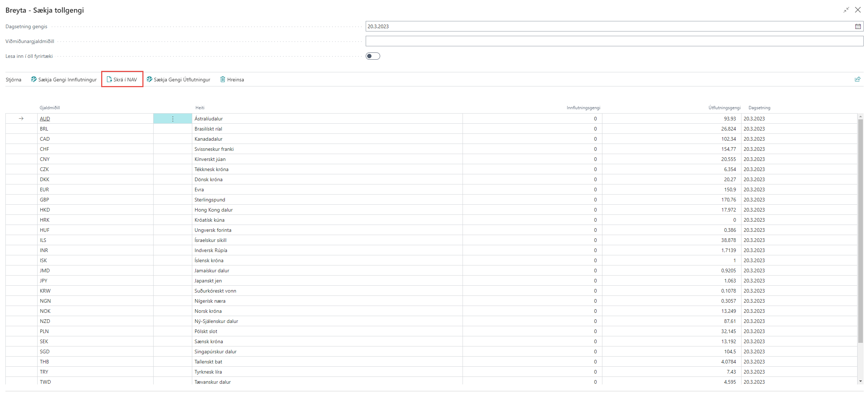
Task: Open the share icon on the right
Action: click(858, 79)
